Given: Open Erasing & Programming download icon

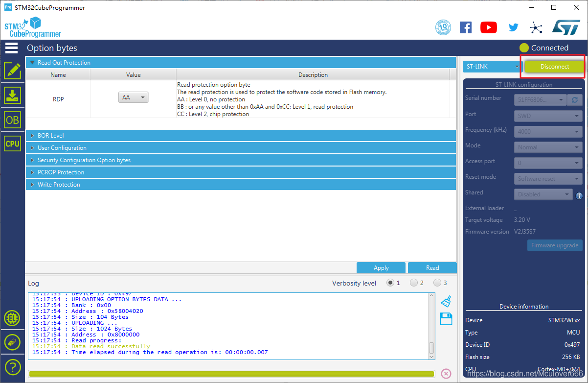Looking at the screenshot, I should coord(12,95).
